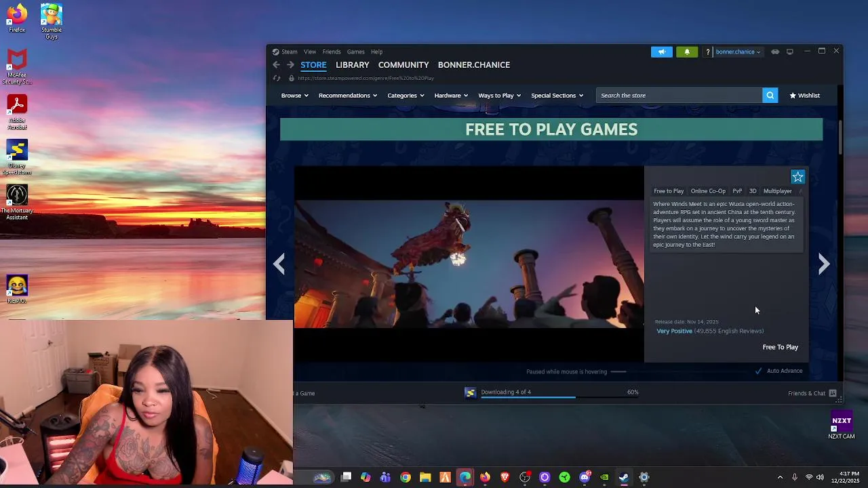Click the Steam icon in taskbar
This screenshot has width=868, height=488.
coord(624,477)
